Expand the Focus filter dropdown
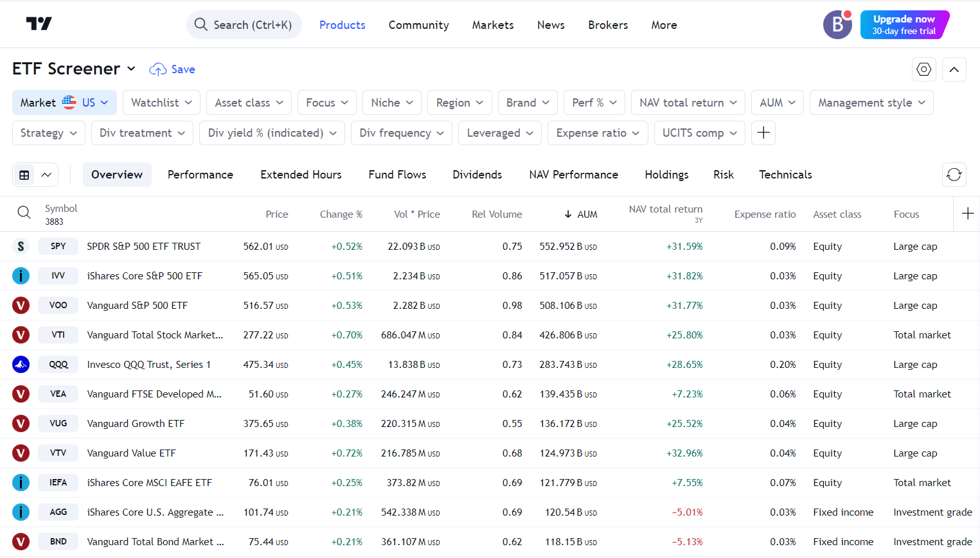 click(x=327, y=103)
